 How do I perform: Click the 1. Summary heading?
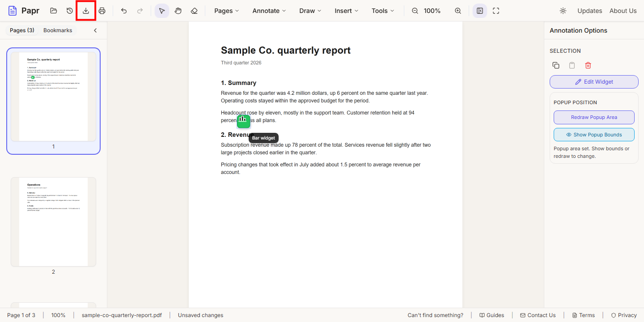(x=238, y=83)
